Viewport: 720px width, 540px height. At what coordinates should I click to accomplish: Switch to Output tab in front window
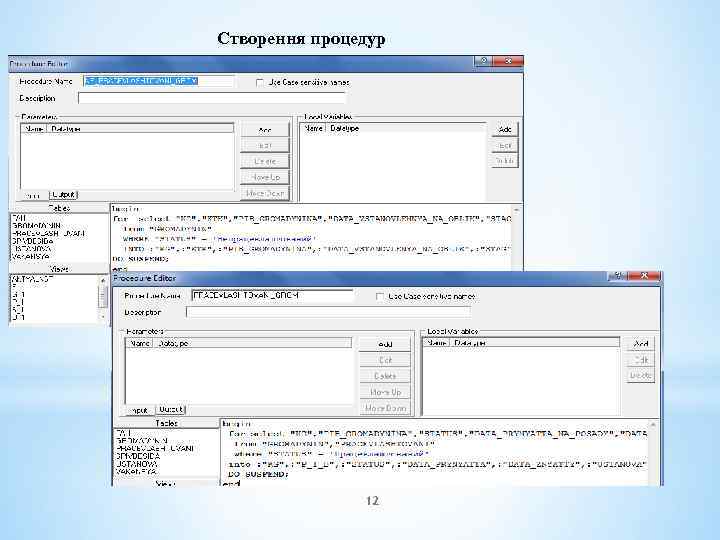171,409
